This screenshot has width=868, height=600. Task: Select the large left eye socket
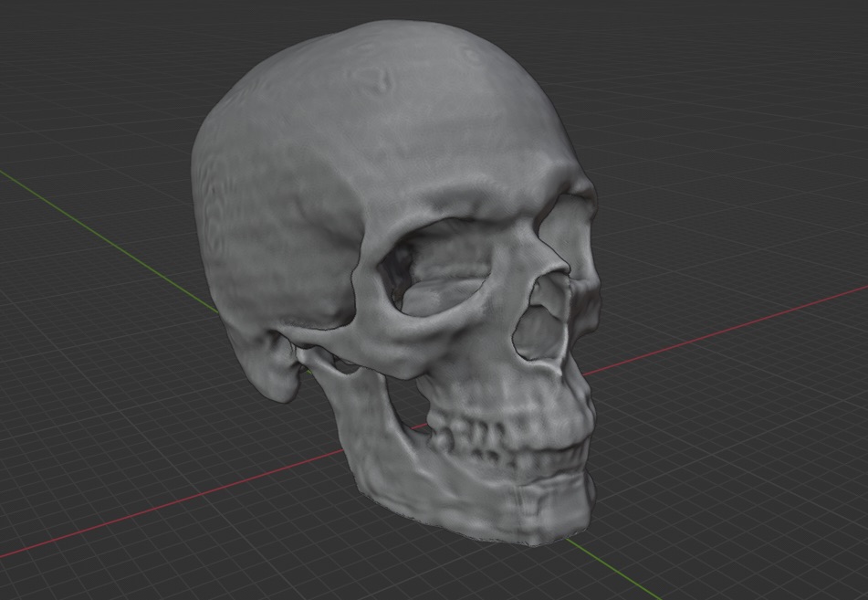click(x=438, y=269)
